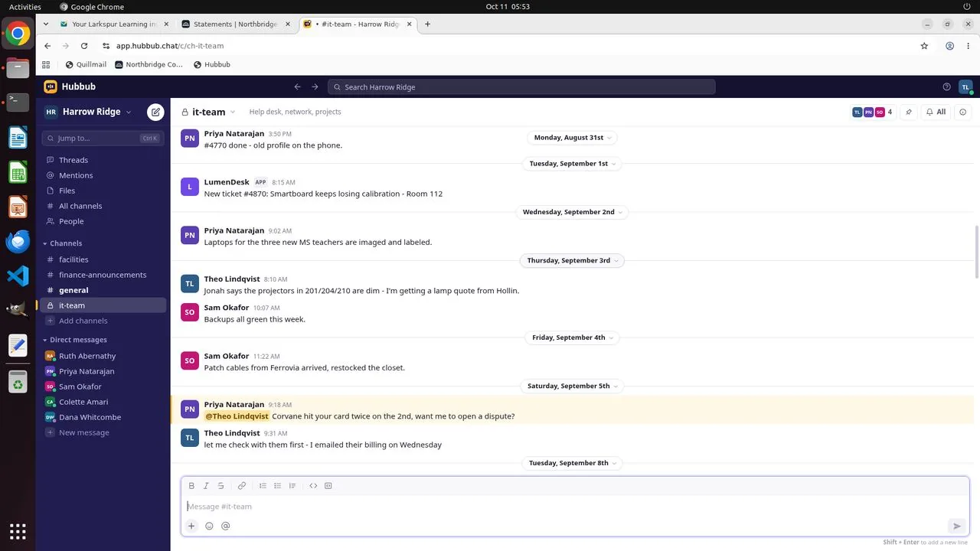Show the it-team member list avatars

coord(872,112)
